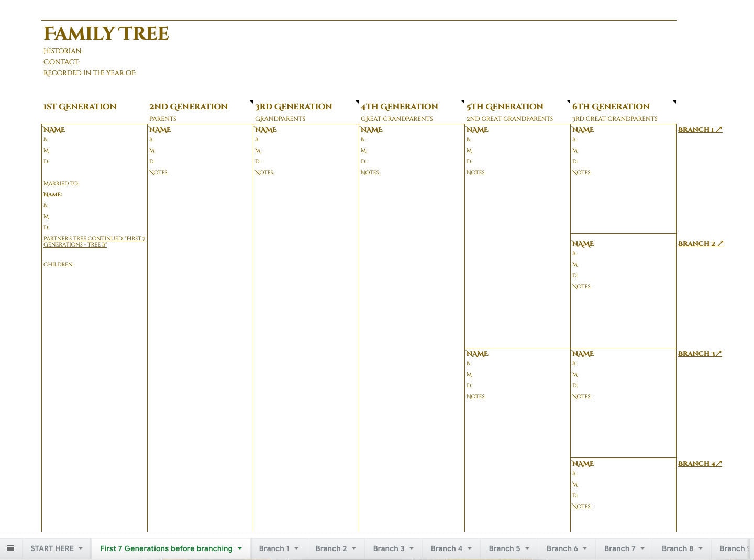Open the dropdown on the active branching tab
The height and width of the screenshot is (560, 754).
240,548
